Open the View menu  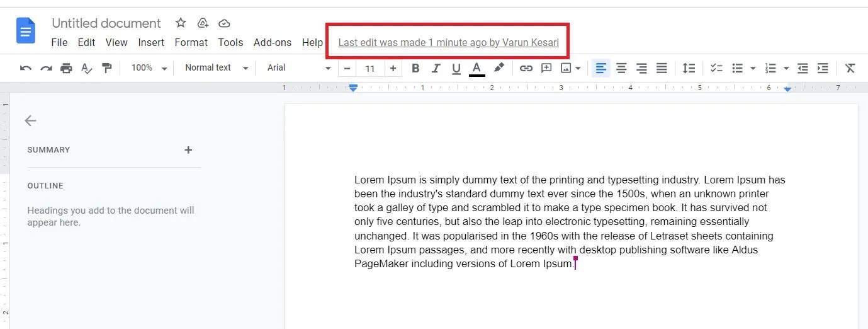[x=116, y=42]
